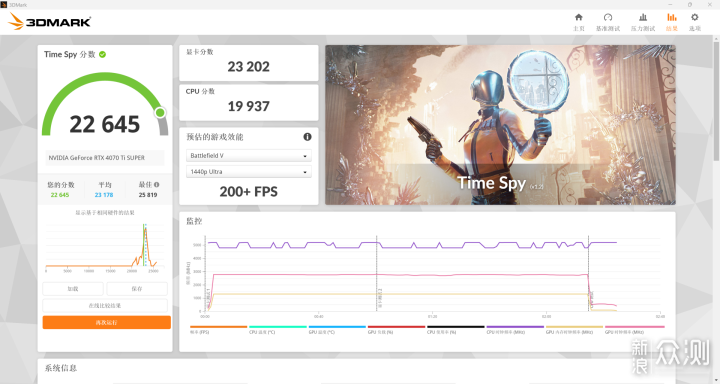Image resolution: width=720 pixels, height=384 pixels.
Task: Click the best score 25 819
Action: click(x=148, y=195)
